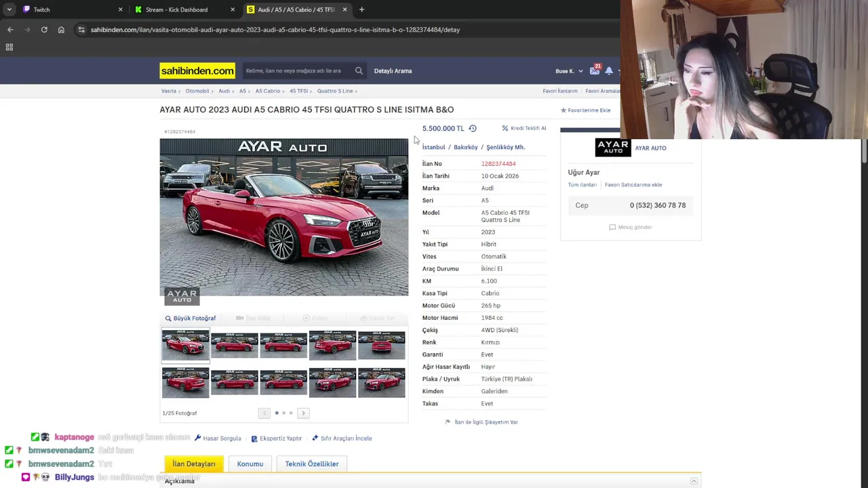The width and height of the screenshot is (868, 488).
Task: Click next photos arrow in gallery
Action: (x=303, y=413)
